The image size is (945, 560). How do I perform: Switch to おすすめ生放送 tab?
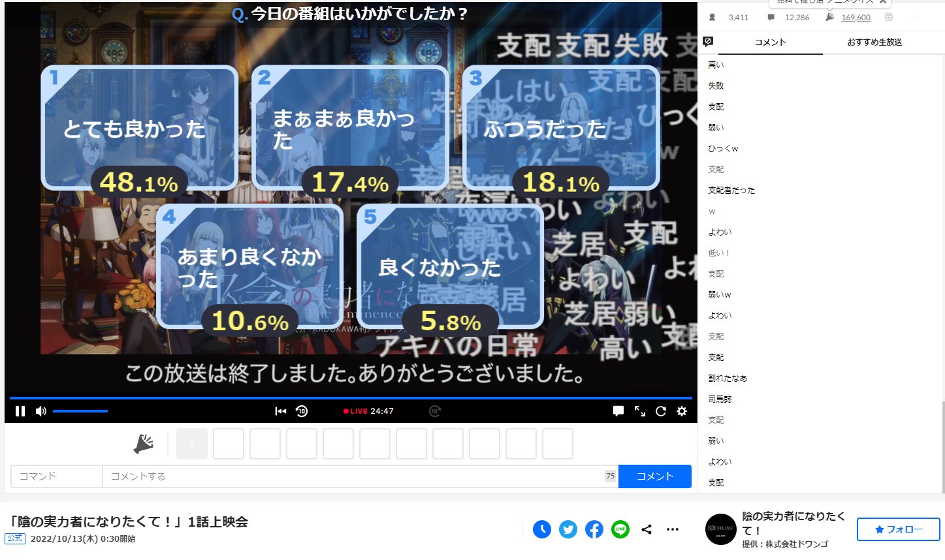(874, 42)
